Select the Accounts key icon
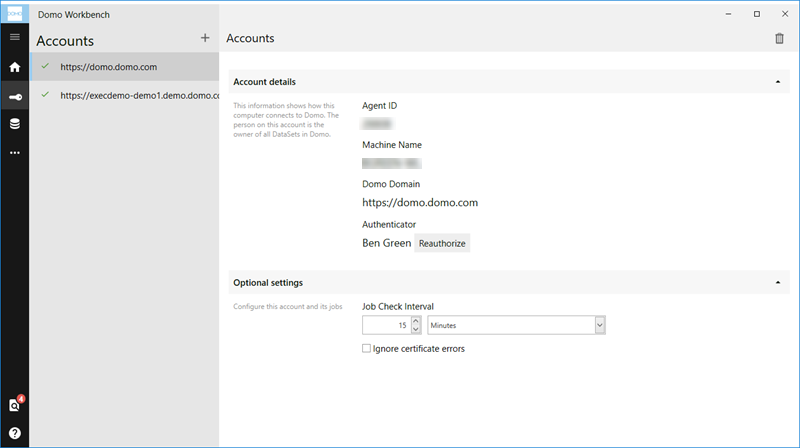Viewport: 800px width, 448px height. coord(15,97)
